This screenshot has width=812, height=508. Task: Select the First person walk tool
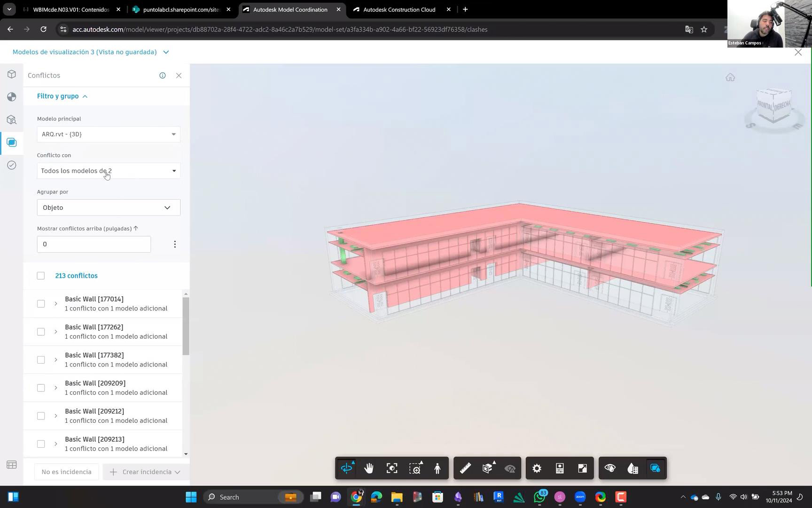click(437, 468)
